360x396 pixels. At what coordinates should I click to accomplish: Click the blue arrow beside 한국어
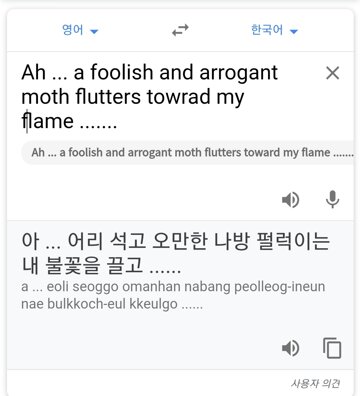click(294, 32)
